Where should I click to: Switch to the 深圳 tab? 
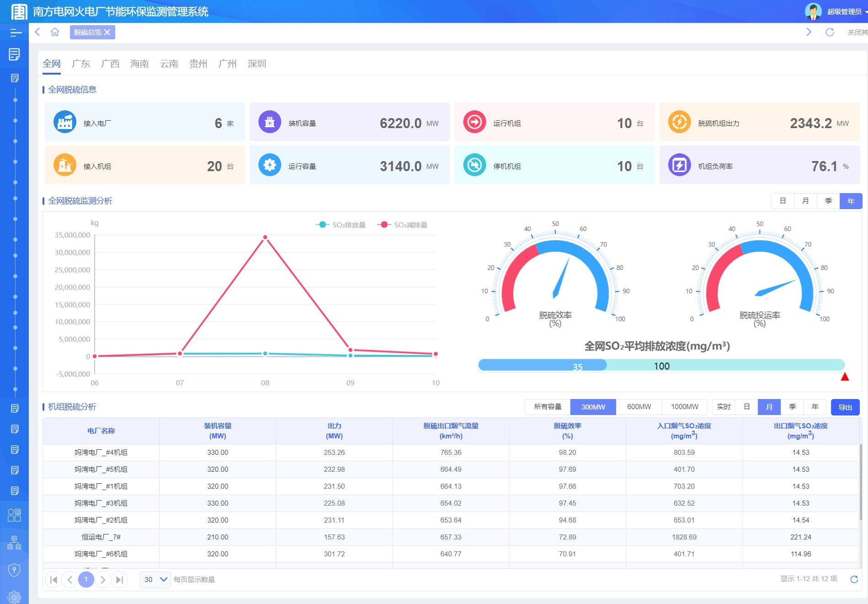tap(257, 64)
